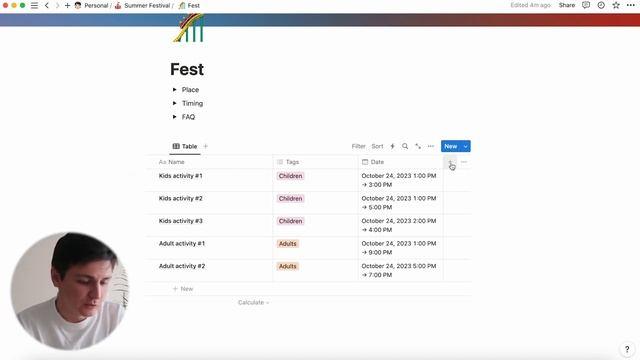The width and height of the screenshot is (640, 360).
Task: Open Fest breadcrumb in the title bar
Action: click(x=189, y=5)
